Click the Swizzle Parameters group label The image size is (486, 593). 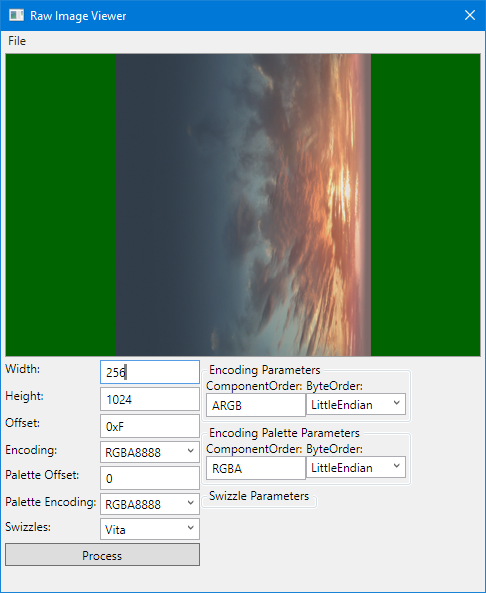coord(259,496)
